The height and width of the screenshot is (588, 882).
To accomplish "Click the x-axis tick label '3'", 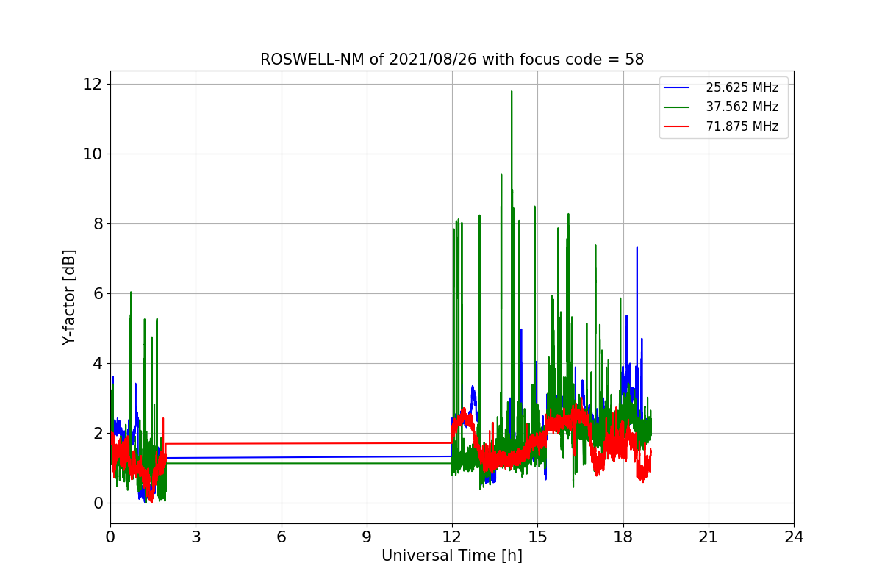I will [196, 537].
